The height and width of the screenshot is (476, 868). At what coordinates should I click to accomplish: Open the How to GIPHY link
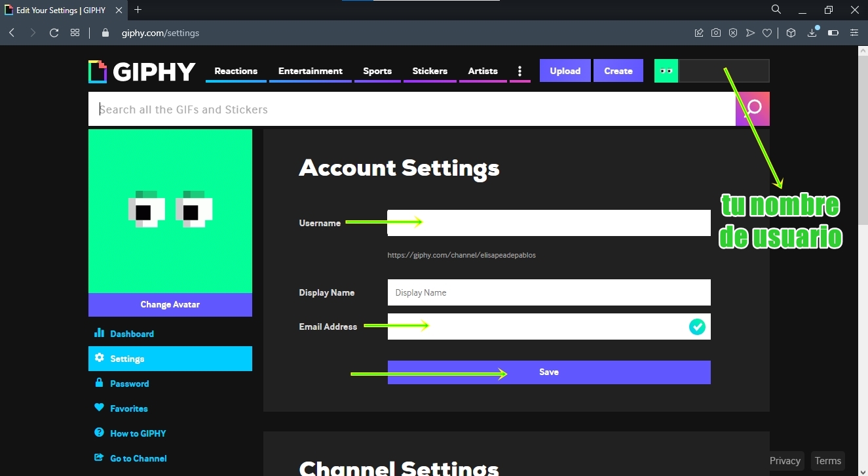[138, 433]
